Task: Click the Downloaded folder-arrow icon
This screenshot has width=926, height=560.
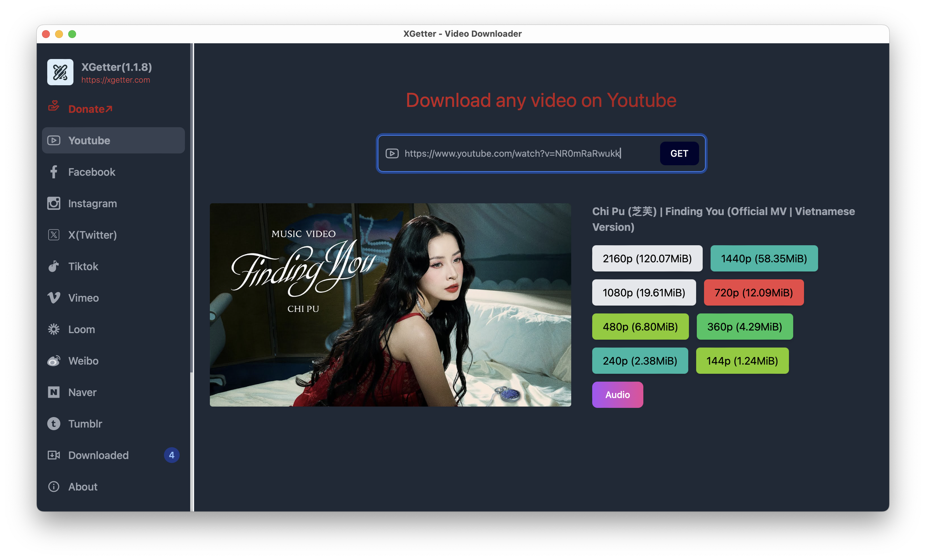Action: point(54,455)
